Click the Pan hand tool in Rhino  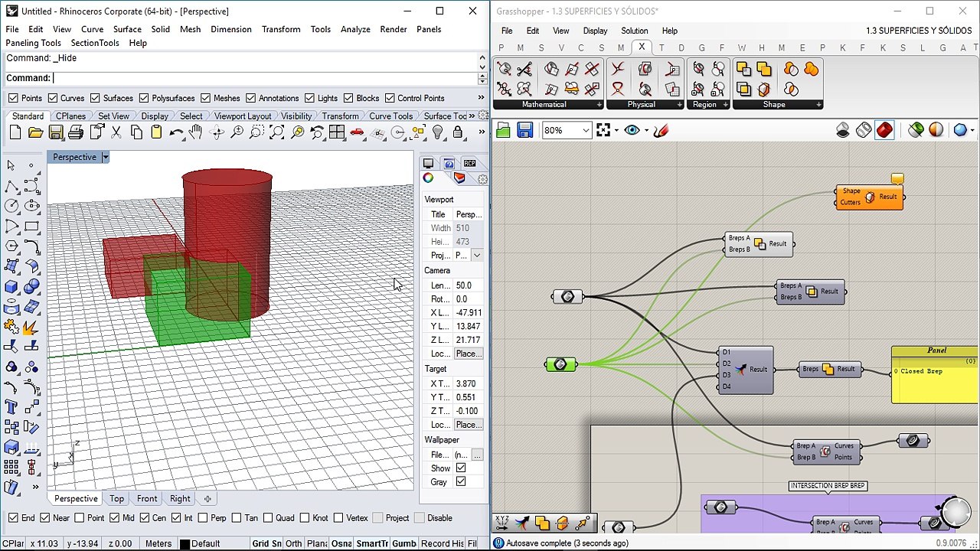[x=195, y=132]
